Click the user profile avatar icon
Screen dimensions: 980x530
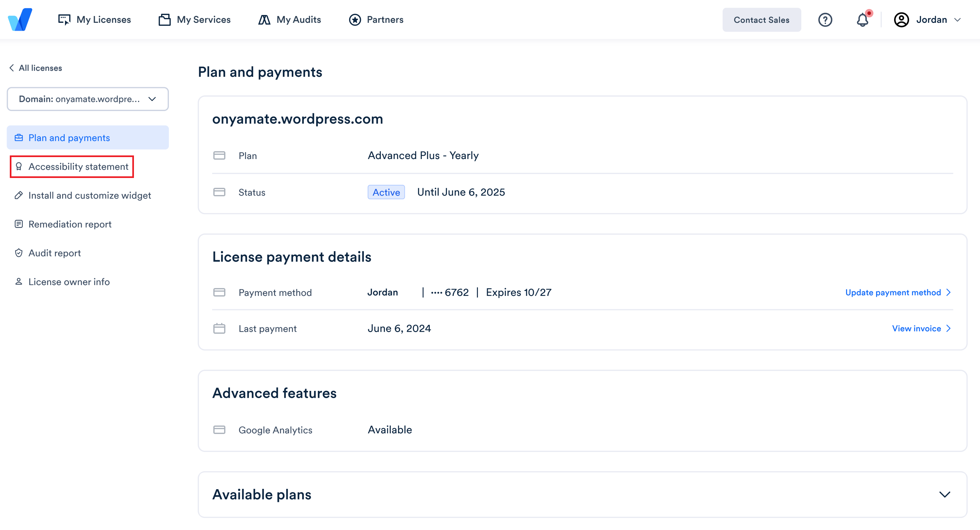tap(901, 20)
